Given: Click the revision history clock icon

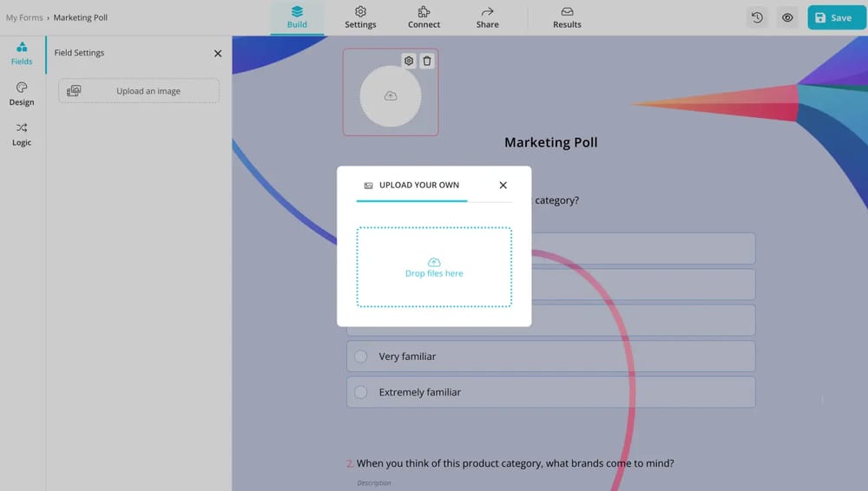Looking at the screenshot, I should 757,17.
